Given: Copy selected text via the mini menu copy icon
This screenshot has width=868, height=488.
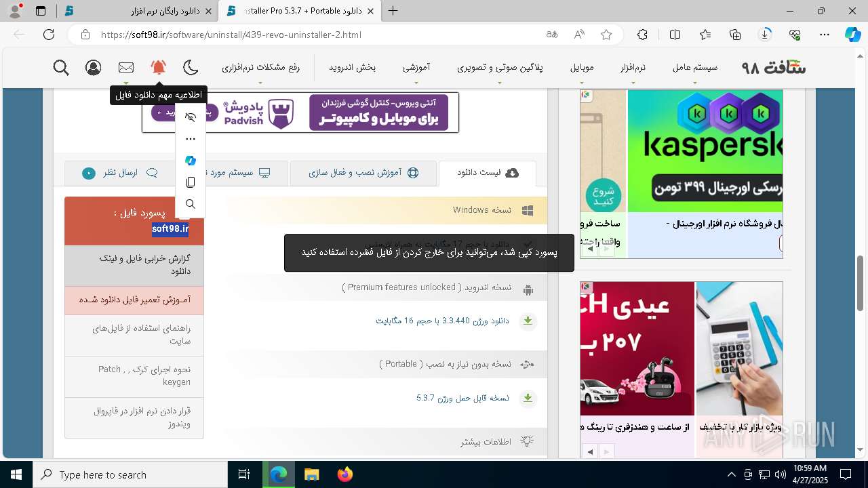Looking at the screenshot, I should pyautogui.click(x=191, y=182).
